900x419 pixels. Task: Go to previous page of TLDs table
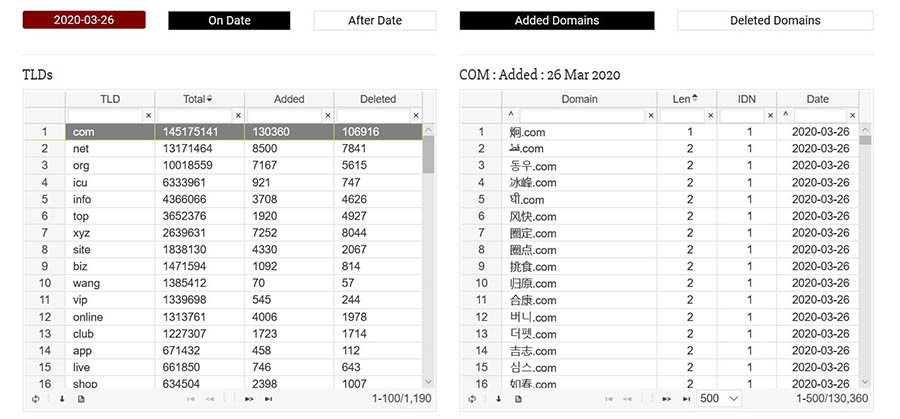[210, 399]
